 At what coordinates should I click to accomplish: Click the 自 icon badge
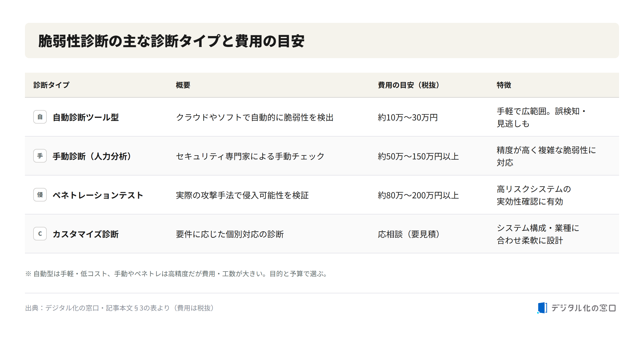tap(40, 117)
